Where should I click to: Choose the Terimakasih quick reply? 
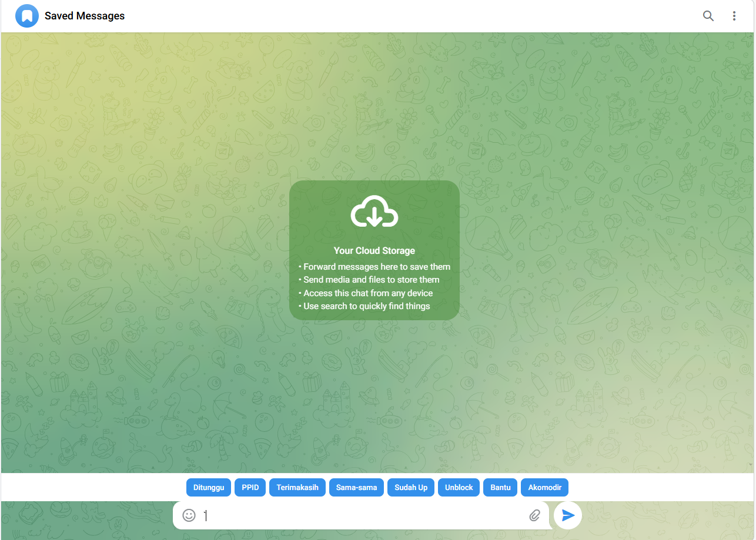coord(297,488)
